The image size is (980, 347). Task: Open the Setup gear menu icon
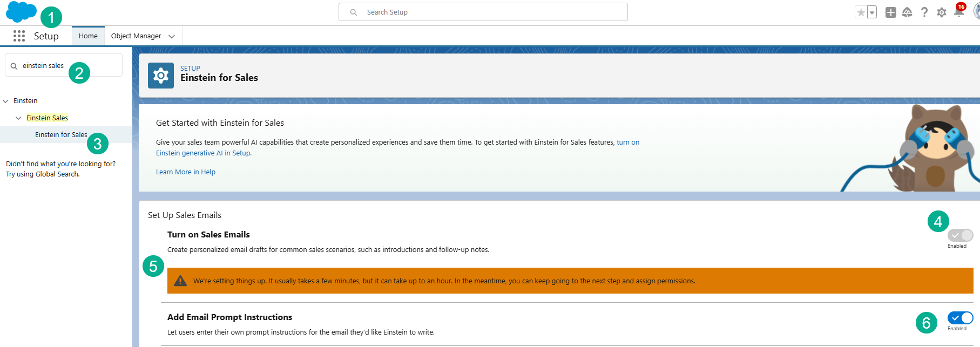click(942, 12)
